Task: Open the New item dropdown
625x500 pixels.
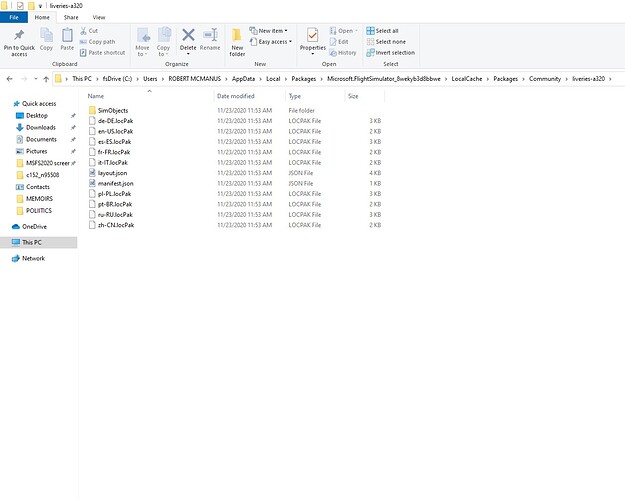Action: point(268,31)
